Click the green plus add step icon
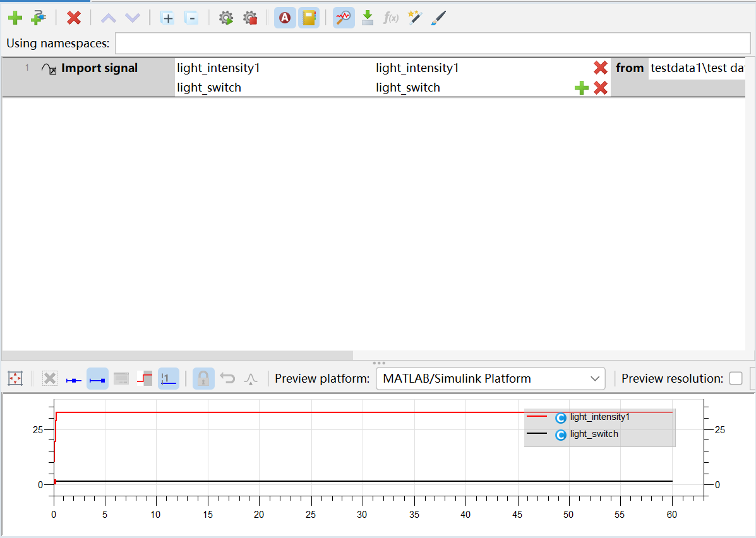Screen dimensions: 756x538 pyautogui.click(x=15, y=18)
